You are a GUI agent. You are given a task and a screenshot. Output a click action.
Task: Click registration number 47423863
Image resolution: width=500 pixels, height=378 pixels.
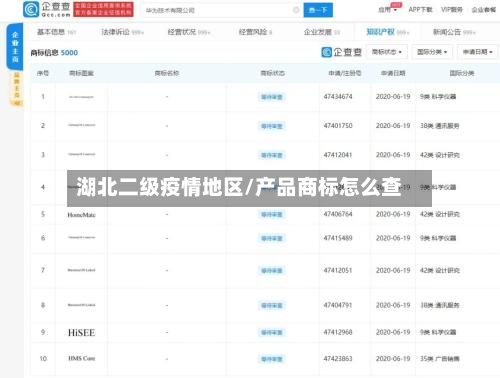[338, 359]
